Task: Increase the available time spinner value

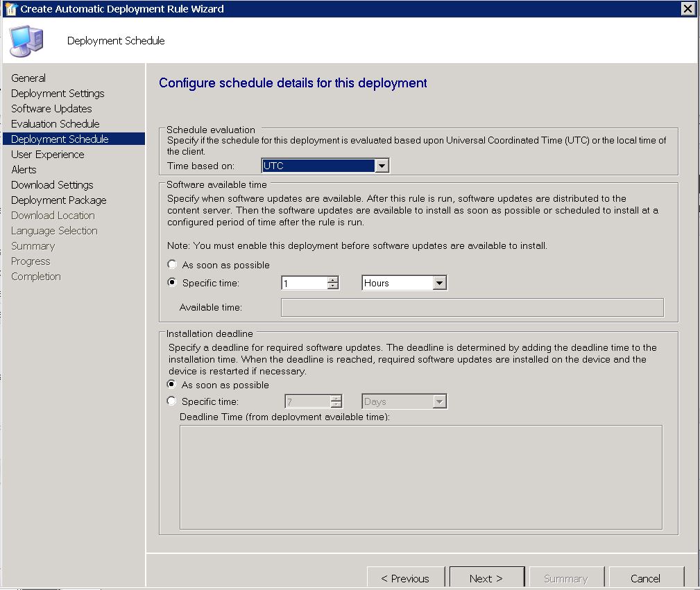Action: tap(332, 280)
